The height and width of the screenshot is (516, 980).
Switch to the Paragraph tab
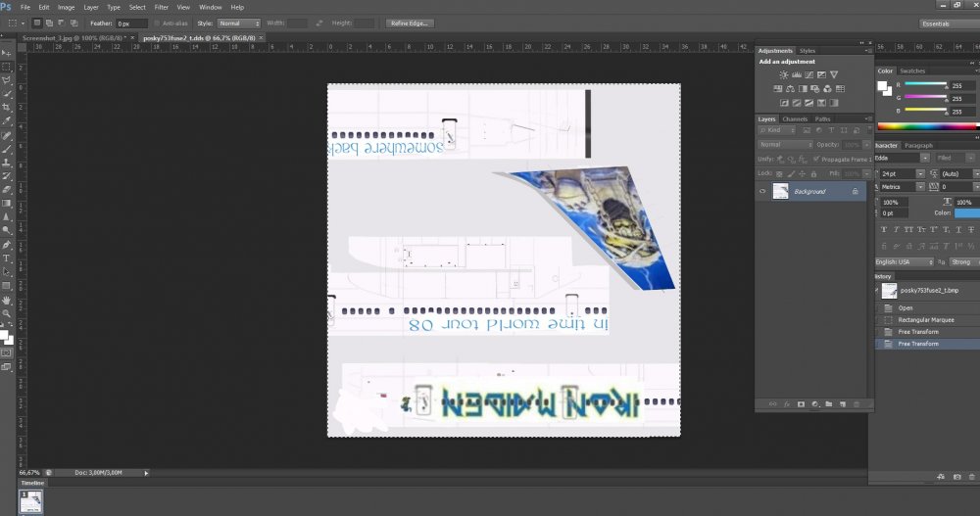[918, 145]
